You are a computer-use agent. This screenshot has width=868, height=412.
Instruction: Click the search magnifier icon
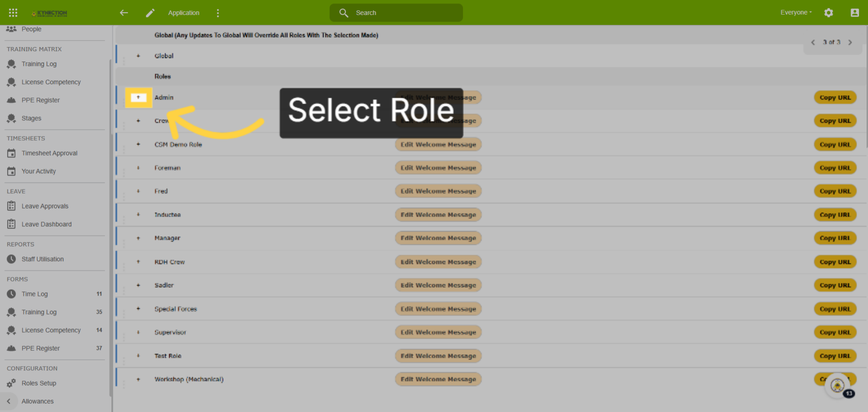point(344,13)
